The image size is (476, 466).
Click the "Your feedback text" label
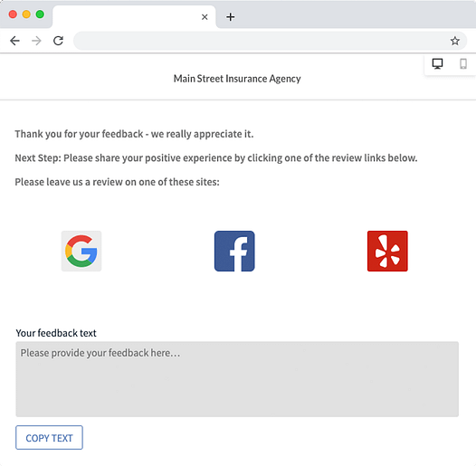56,333
